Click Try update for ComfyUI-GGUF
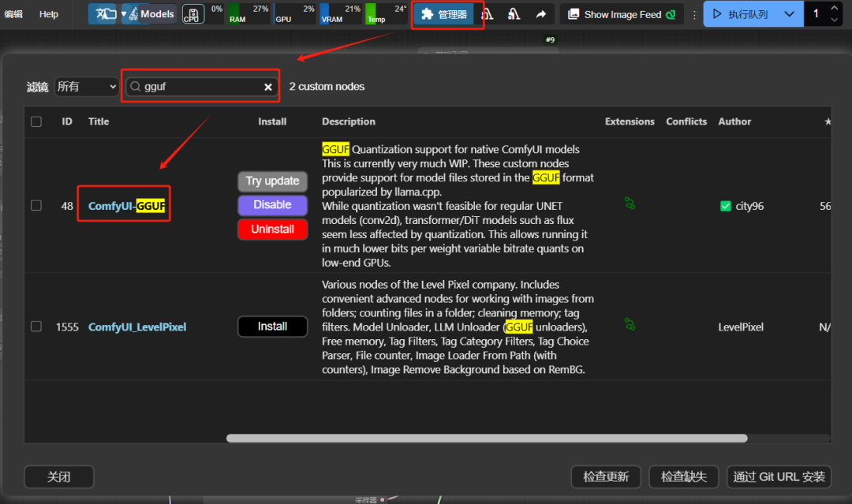The image size is (852, 504). coord(272,181)
